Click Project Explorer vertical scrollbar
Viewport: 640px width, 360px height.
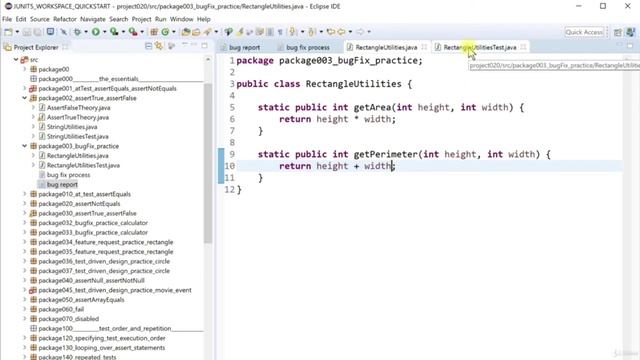pos(208,163)
